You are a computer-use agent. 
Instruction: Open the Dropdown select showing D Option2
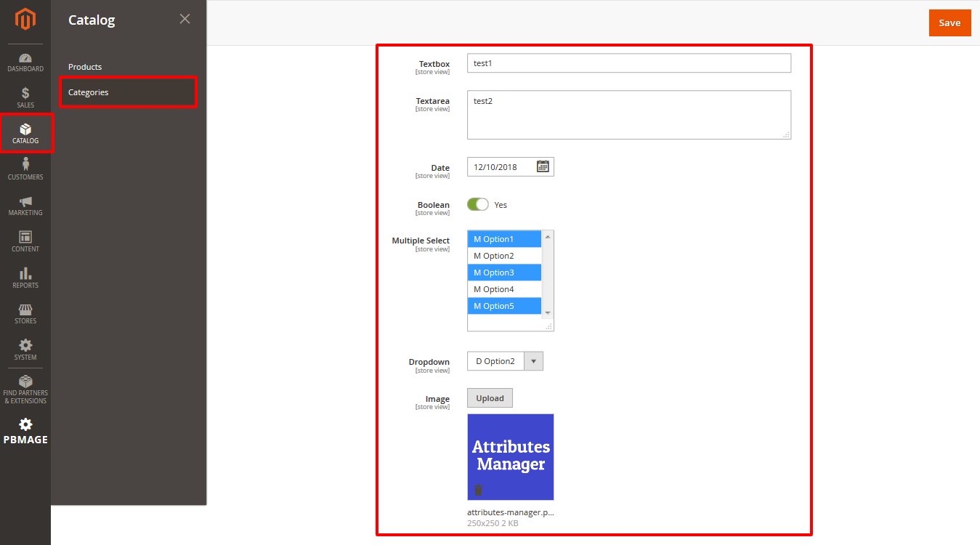tap(505, 361)
